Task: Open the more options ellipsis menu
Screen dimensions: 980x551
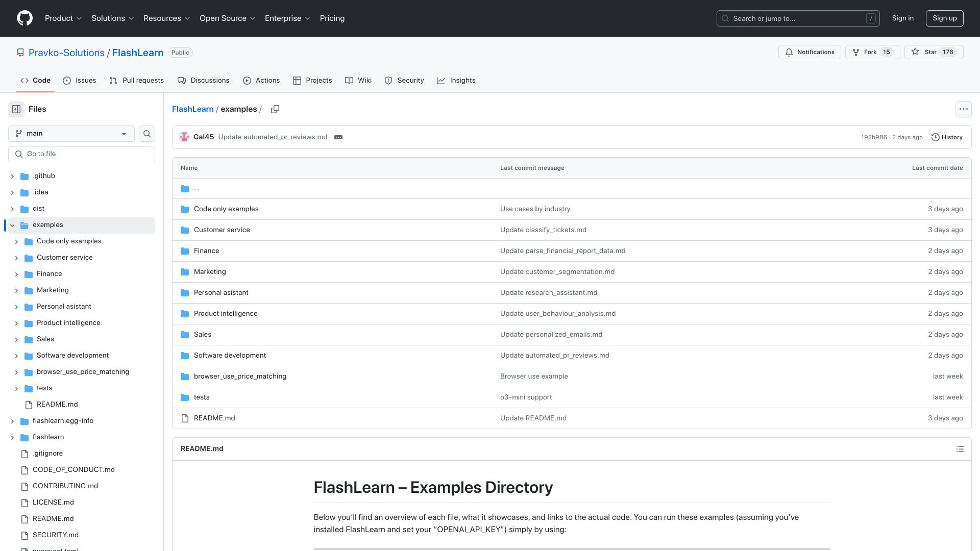Action: click(963, 109)
